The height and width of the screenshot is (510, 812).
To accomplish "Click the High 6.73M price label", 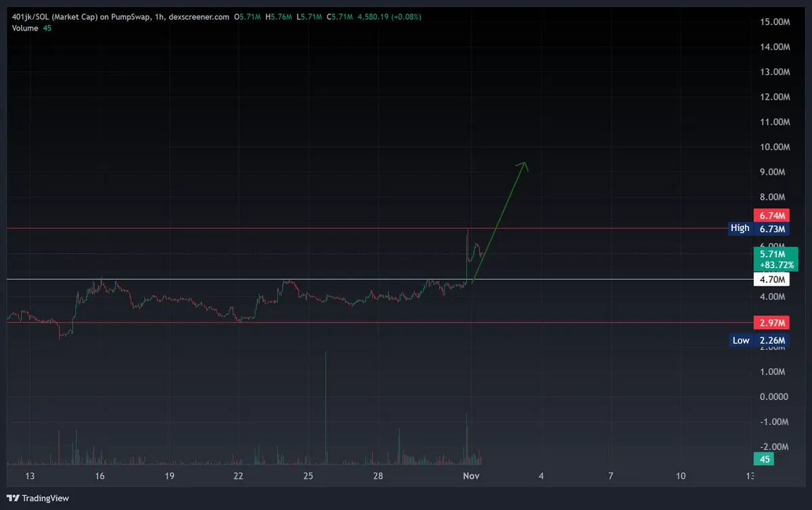I will tap(759, 228).
